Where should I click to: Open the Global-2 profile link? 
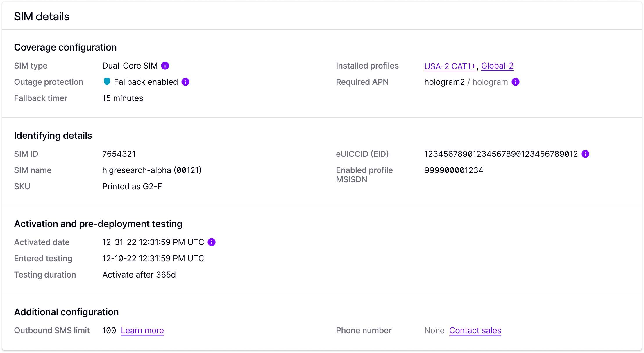coord(497,66)
